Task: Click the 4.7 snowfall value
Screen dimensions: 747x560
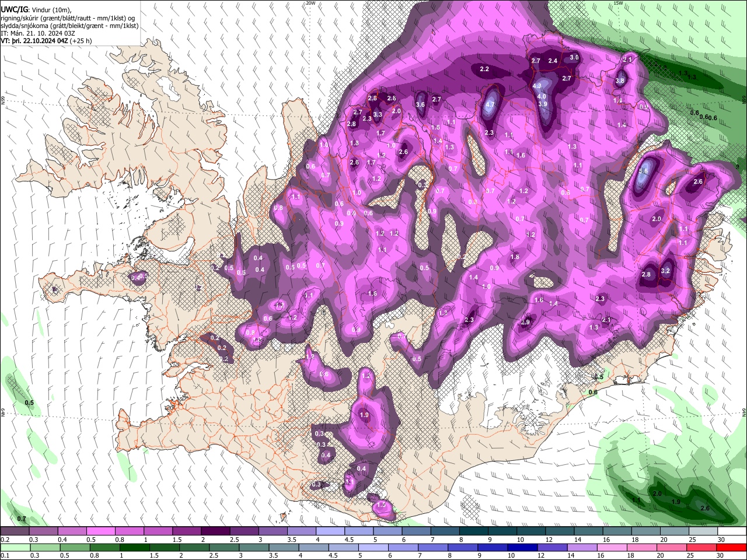Action: coord(490,105)
